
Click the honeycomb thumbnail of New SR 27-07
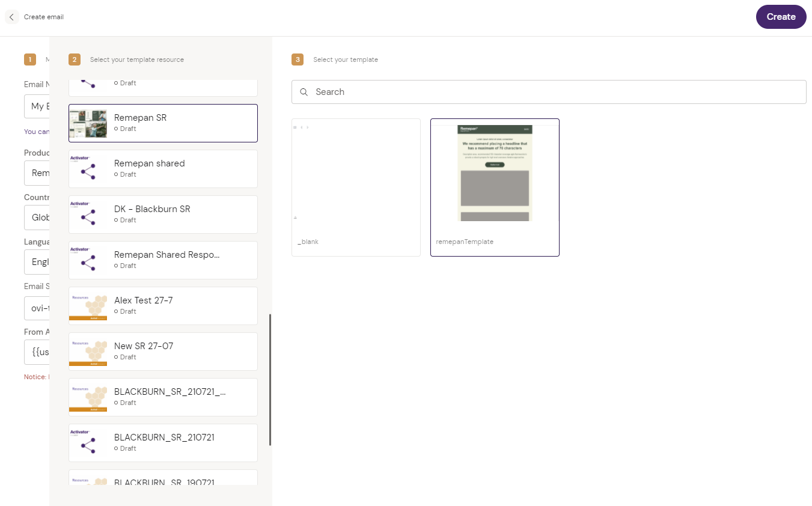pyautogui.click(x=88, y=352)
